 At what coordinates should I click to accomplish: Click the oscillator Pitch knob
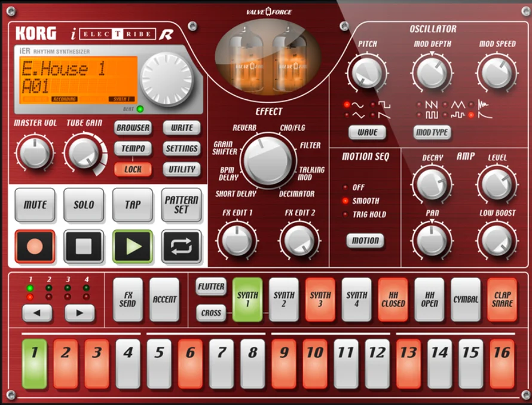[x=367, y=72]
